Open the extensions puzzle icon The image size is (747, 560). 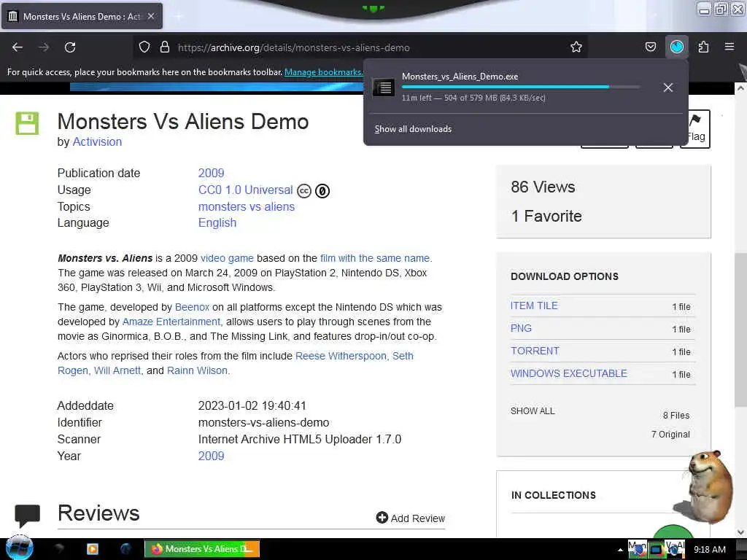pyautogui.click(x=703, y=47)
